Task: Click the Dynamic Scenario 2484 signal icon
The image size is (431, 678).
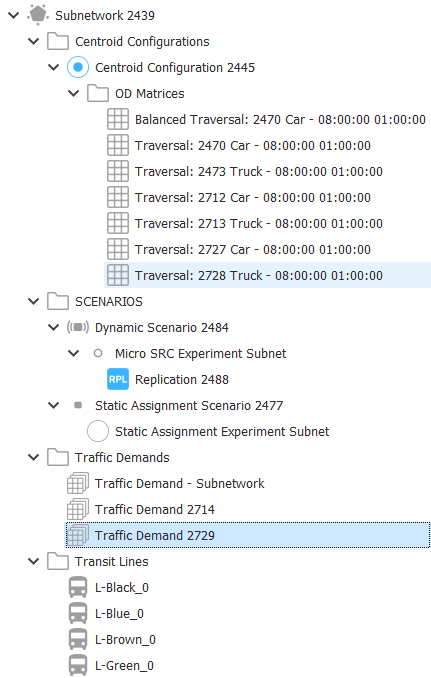Action: point(78,327)
